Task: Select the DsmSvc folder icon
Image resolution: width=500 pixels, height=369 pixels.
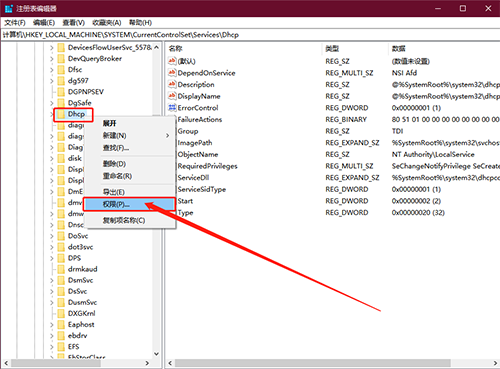Action: click(61, 280)
